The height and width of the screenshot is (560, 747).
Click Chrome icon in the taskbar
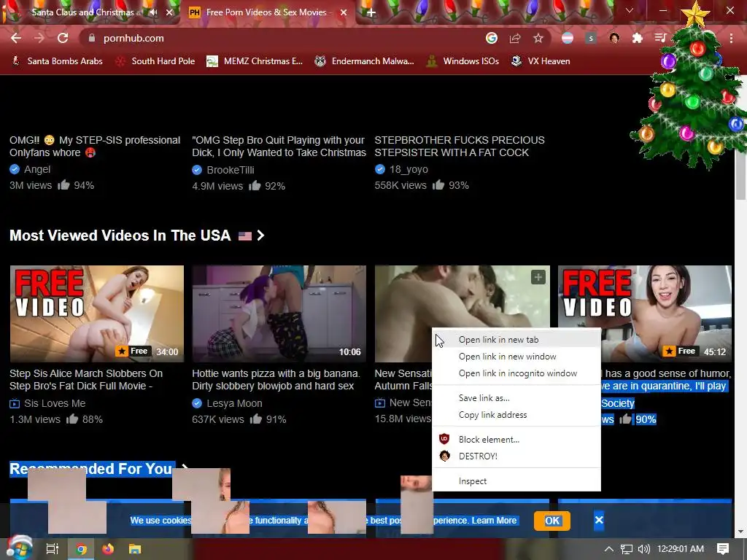point(82,549)
